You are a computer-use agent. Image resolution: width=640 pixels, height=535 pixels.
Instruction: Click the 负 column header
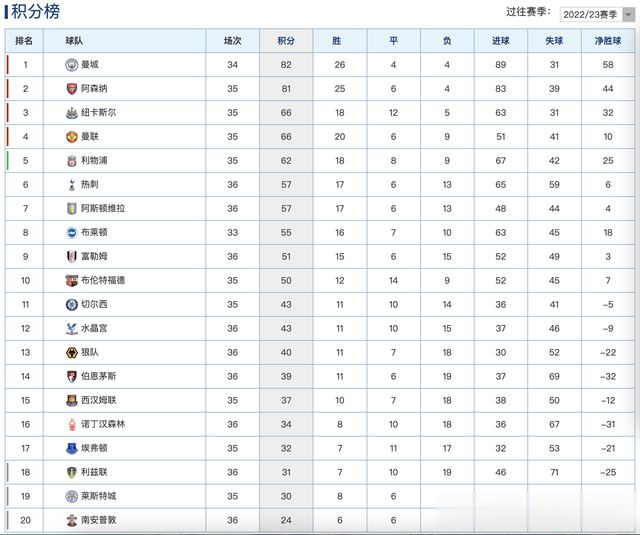click(447, 41)
